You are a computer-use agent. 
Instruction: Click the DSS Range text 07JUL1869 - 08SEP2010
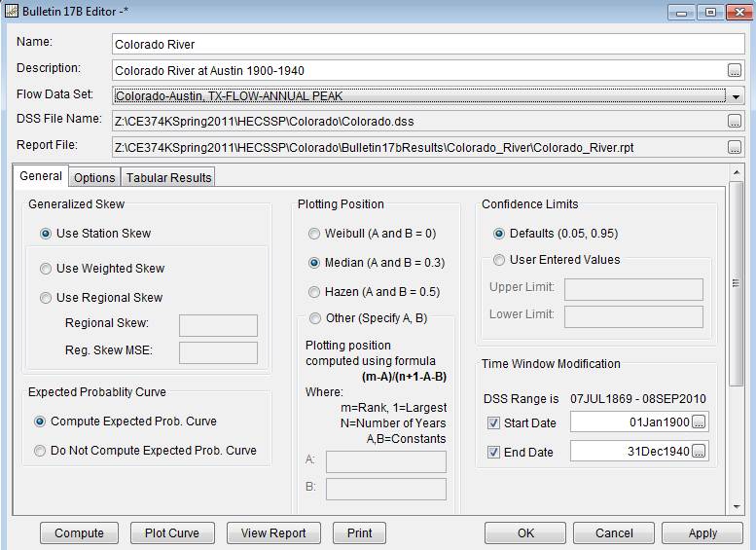[638, 398]
